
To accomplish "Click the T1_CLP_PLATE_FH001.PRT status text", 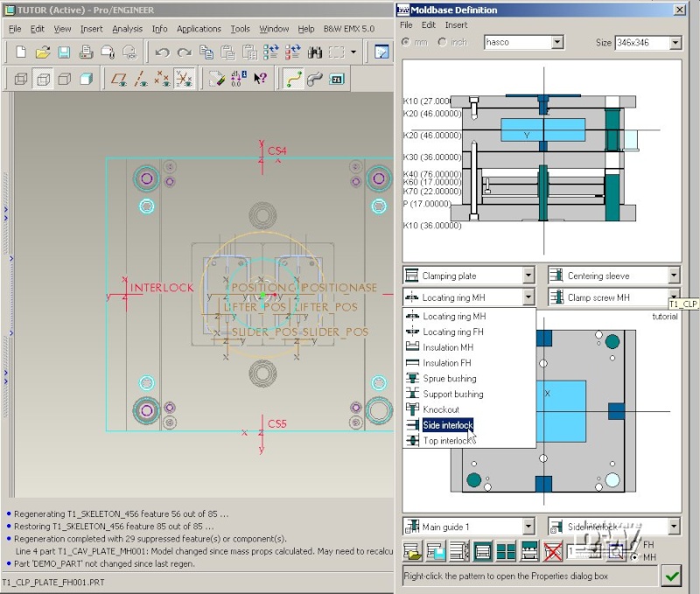I will click(53, 583).
